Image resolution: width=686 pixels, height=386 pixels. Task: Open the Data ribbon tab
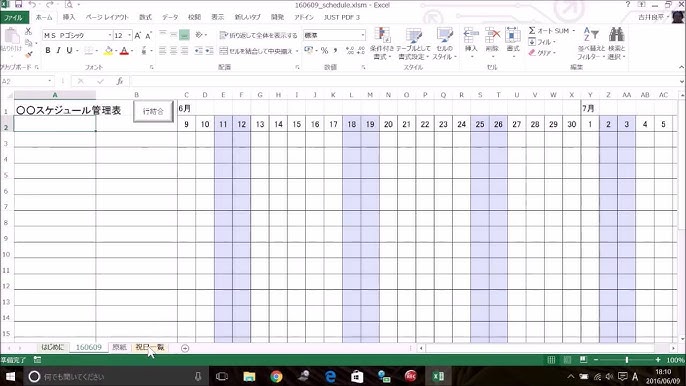pyautogui.click(x=170, y=18)
